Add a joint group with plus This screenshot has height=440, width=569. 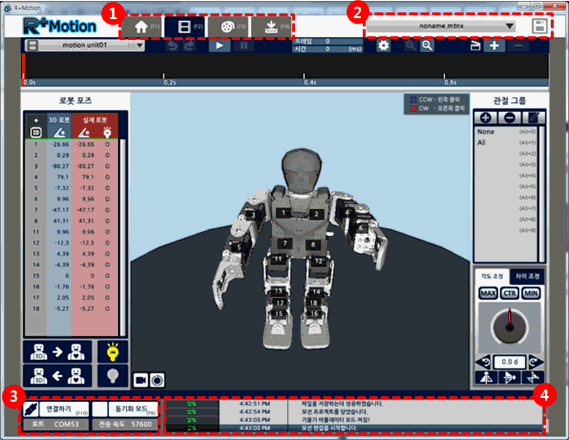pyautogui.click(x=486, y=118)
